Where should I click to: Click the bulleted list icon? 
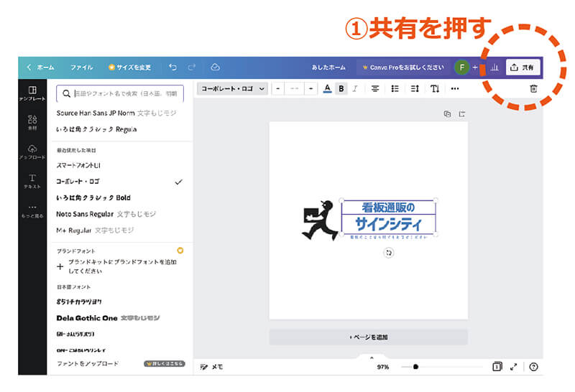[395, 88]
